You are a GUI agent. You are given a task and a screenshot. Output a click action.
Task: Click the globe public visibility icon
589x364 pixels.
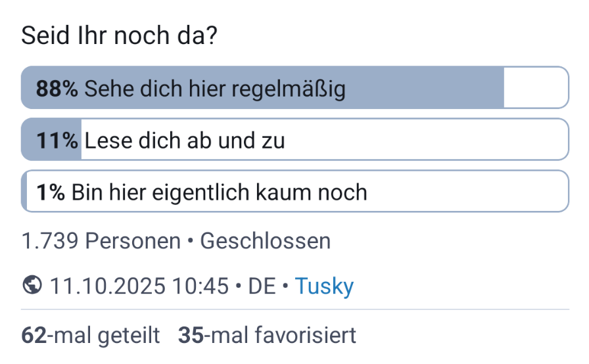pyautogui.click(x=31, y=286)
